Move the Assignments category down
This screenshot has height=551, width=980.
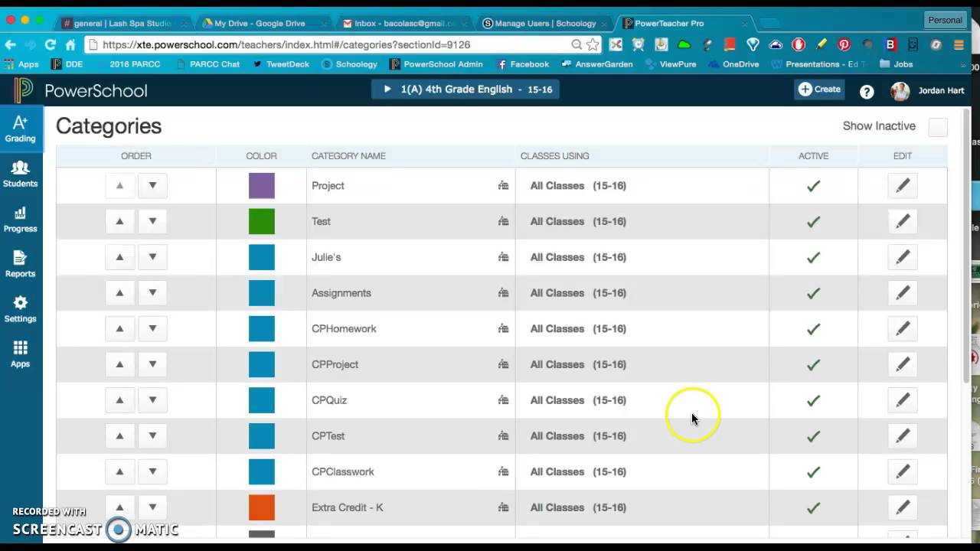152,292
